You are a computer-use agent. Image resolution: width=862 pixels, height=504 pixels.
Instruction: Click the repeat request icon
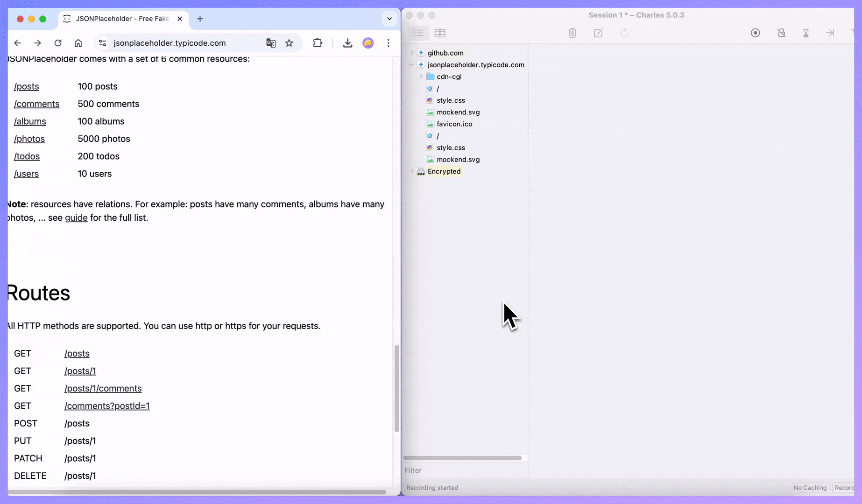(625, 33)
